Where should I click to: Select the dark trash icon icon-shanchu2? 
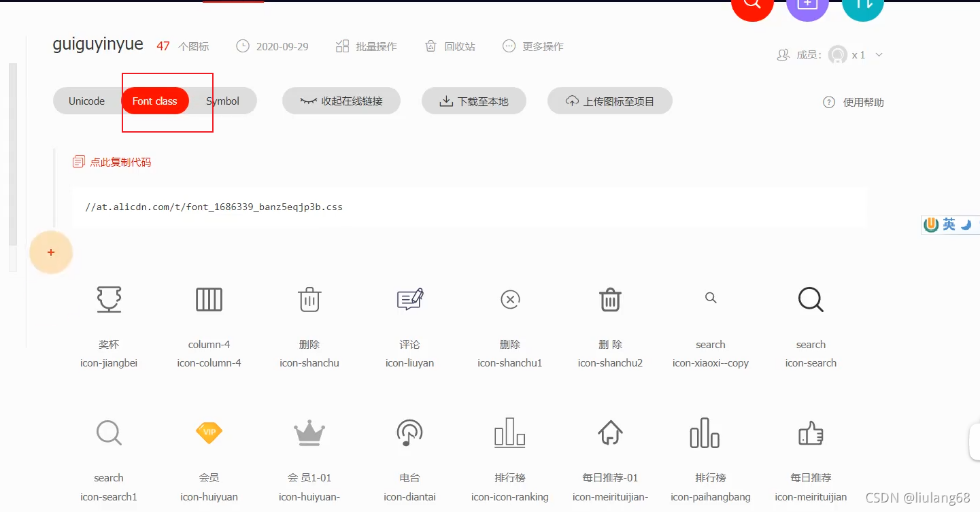(x=610, y=299)
